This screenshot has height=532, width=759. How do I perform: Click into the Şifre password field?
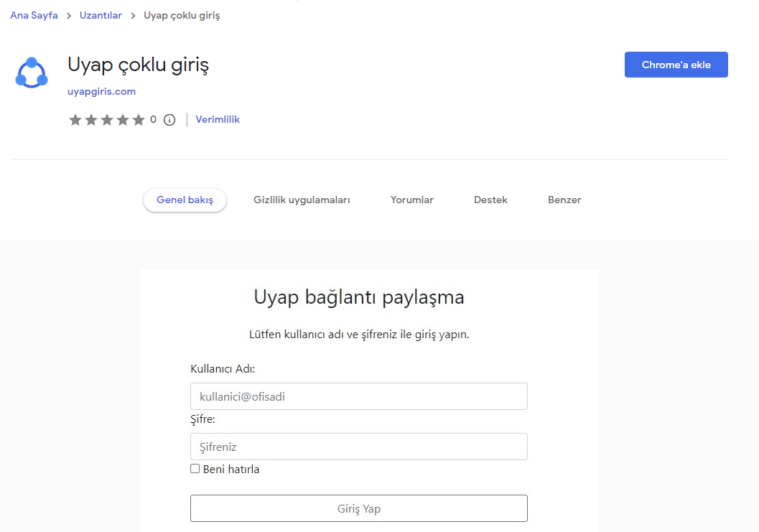pos(358,447)
